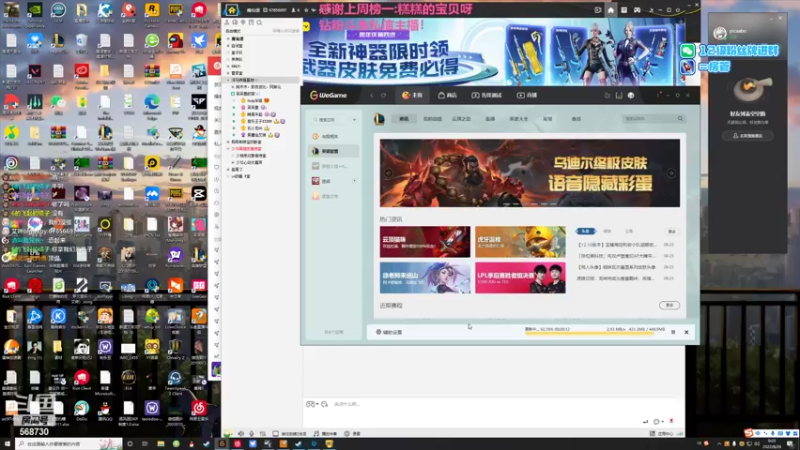Select the highlighted blue news filter pill
The width and height of the screenshot is (800, 450).
586,231
